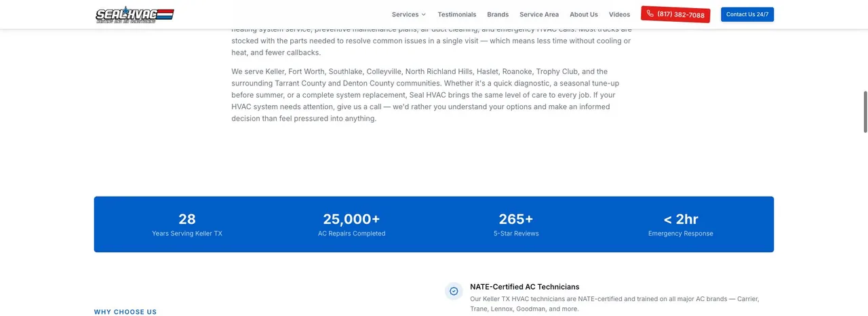Navigate to Service Area
Image resolution: width=868 pixels, height=316 pixels.
pos(539,14)
